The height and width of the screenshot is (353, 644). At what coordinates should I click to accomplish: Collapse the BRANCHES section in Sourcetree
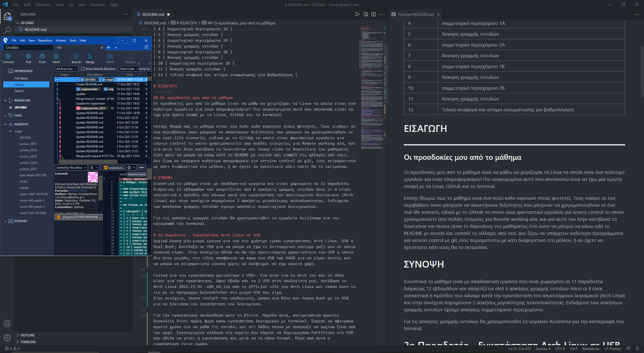[5, 100]
